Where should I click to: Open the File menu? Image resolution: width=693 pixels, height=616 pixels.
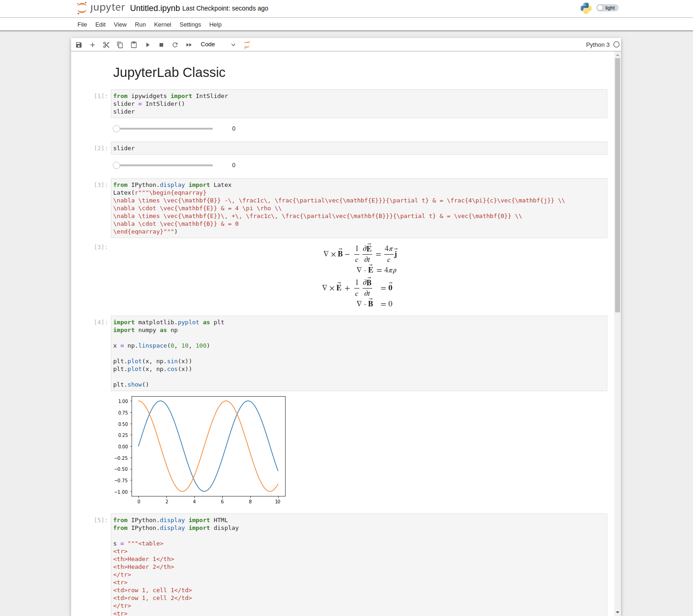[82, 25]
